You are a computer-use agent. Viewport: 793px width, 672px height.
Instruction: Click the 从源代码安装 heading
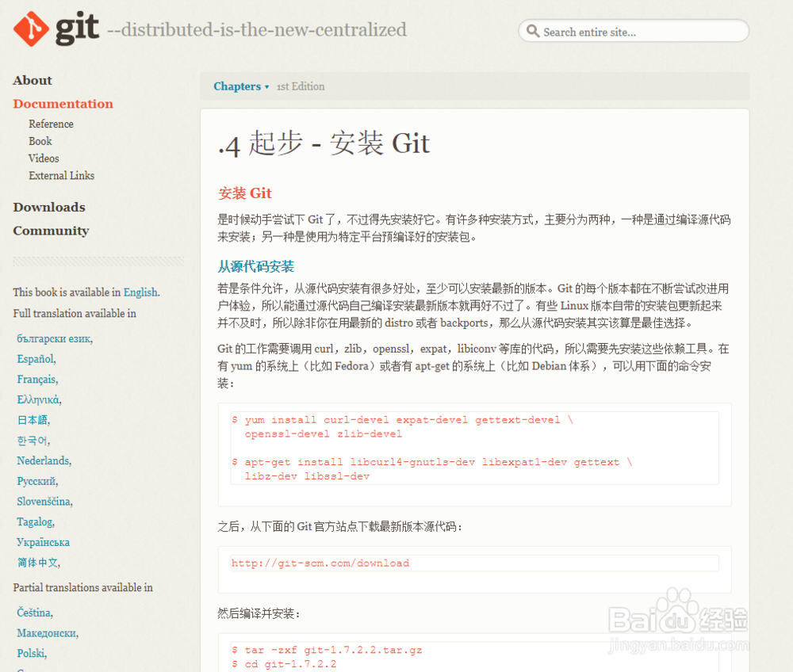(256, 266)
